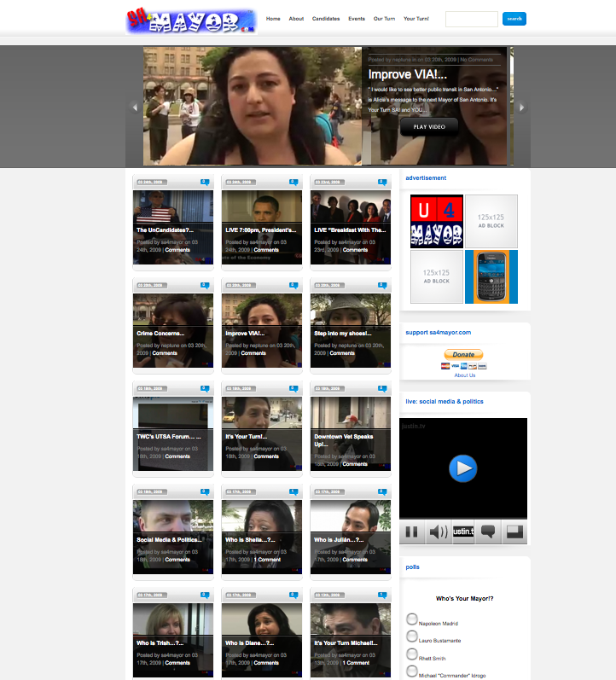Pause the justin.tv player
The height and width of the screenshot is (680, 616).
point(411,532)
